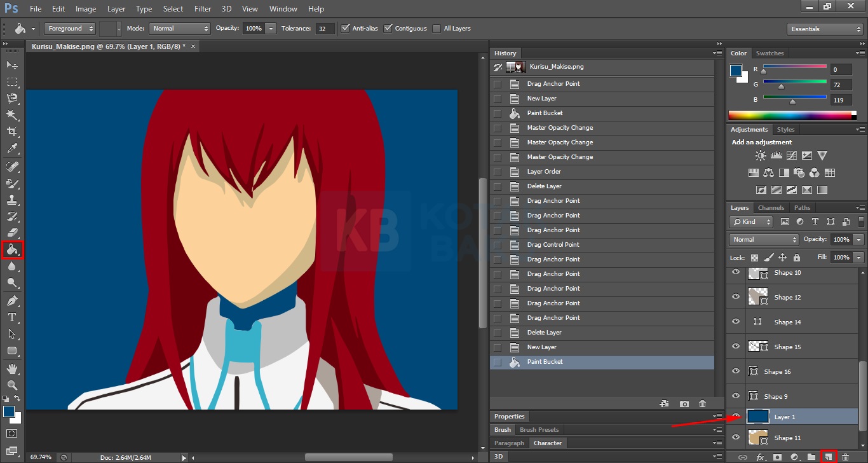The image size is (868, 463).
Task: Switch to the Channels tab
Action: click(x=771, y=207)
